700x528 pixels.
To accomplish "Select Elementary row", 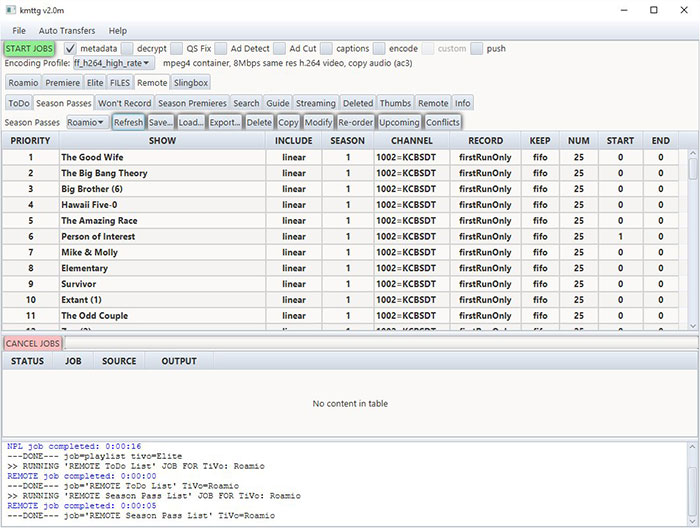I will point(341,268).
